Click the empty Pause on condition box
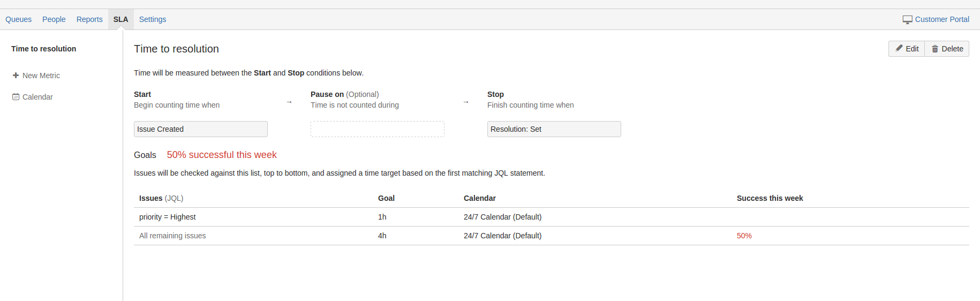Screen dimensions: 980x301 [377, 129]
